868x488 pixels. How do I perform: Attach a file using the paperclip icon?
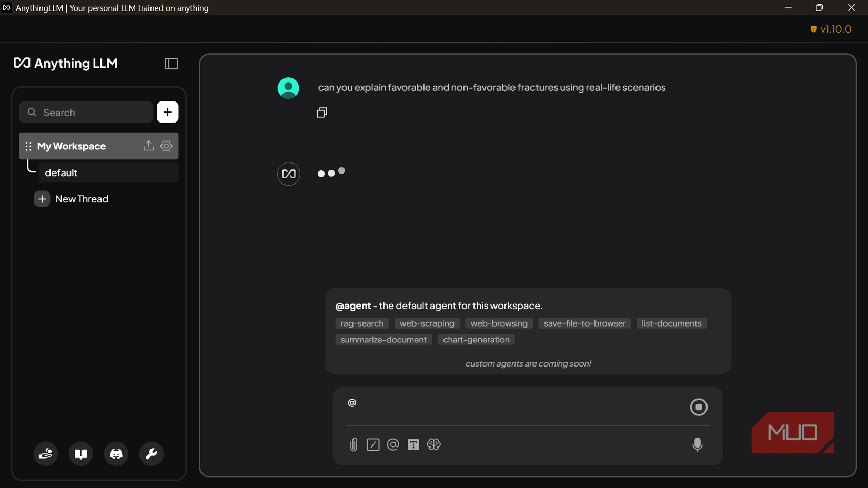click(353, 444)
